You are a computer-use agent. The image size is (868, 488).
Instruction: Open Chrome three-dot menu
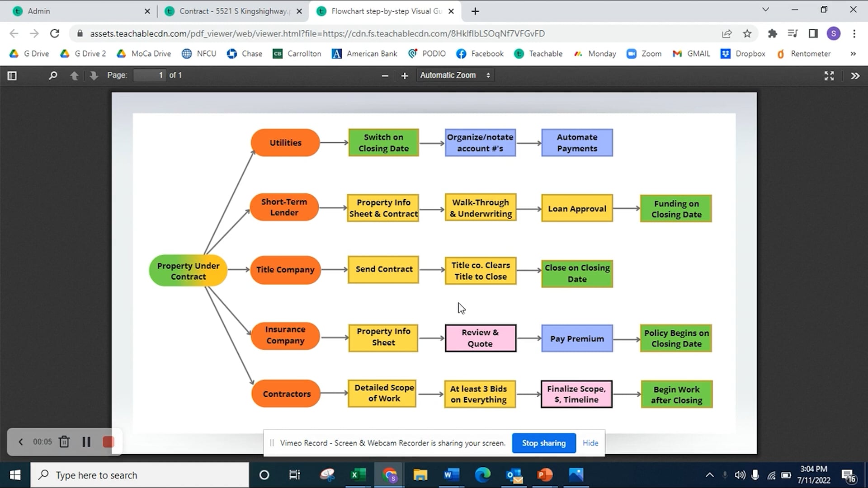pyautogui.click(x=854, y=33)
